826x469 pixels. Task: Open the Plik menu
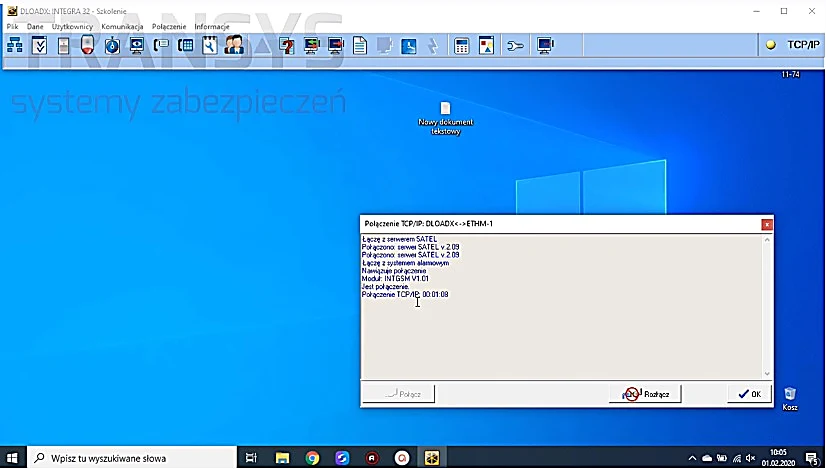[x=13, y=26]
